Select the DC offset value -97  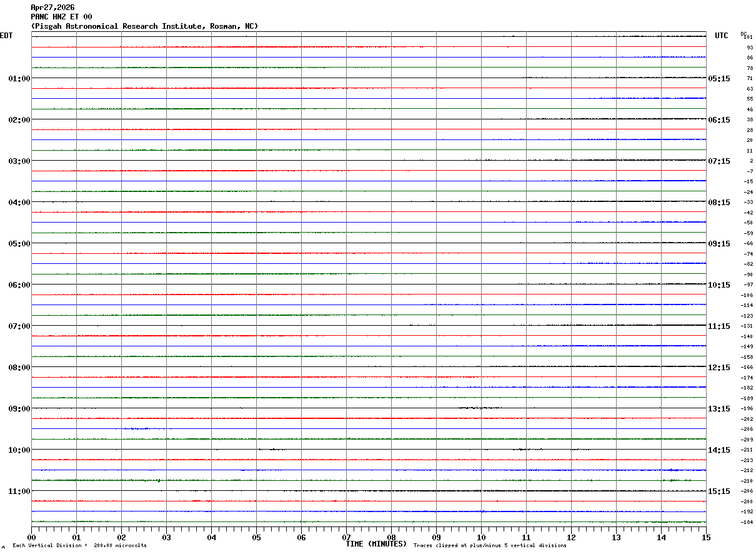tap(749, 285)
